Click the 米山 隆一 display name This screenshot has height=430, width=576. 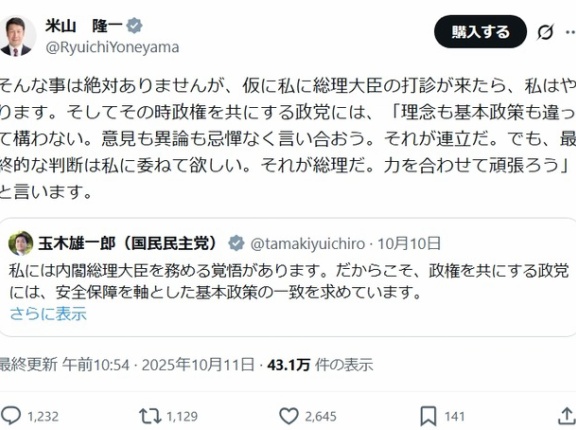[84, 26]
